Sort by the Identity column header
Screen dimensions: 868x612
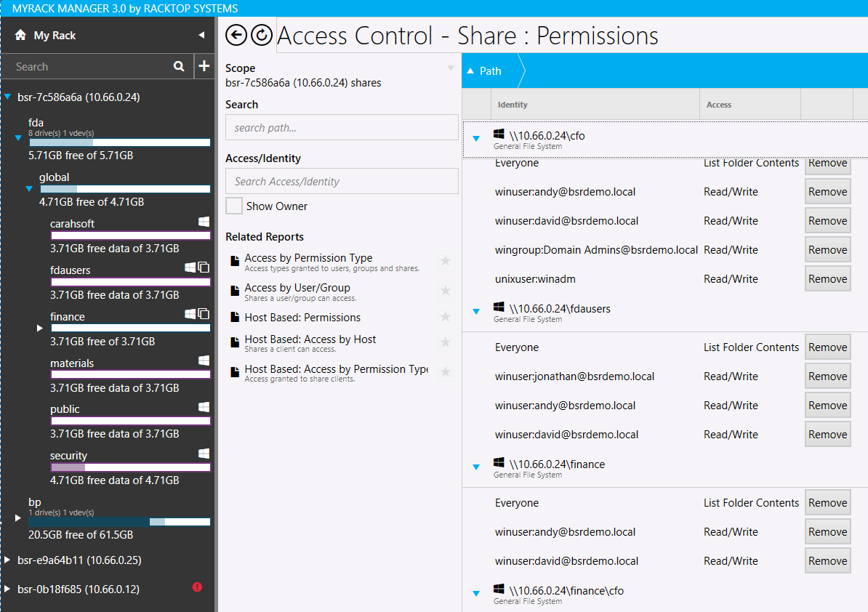[595, 105]
